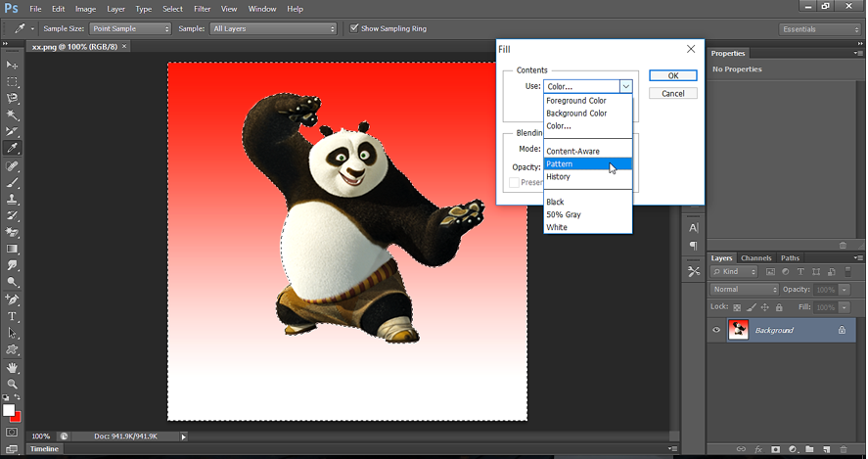Image resolution: width=868 pixels, height=459 pixels.
Task: Switch to the Paths tab
Action: pyautogui.click(x=790, y=258)
